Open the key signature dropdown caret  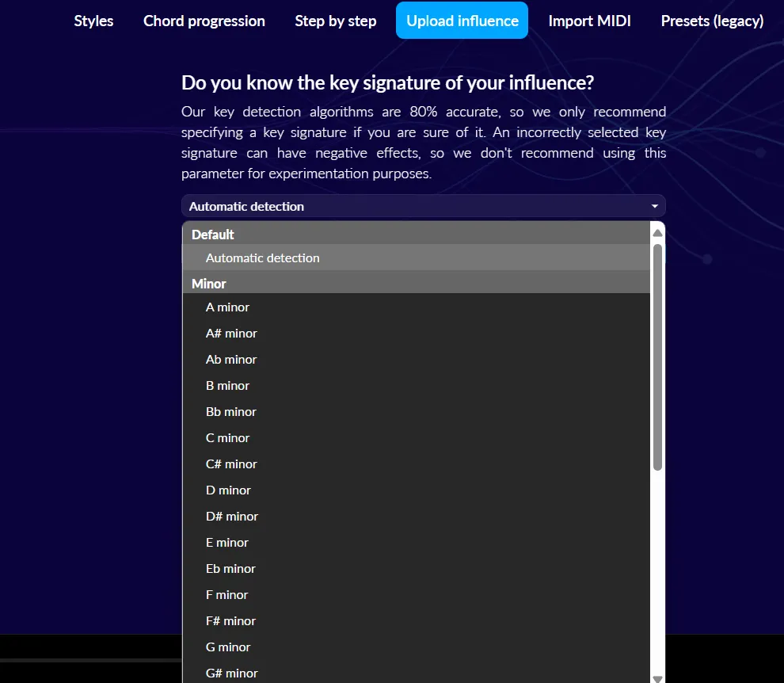point(654,206)
